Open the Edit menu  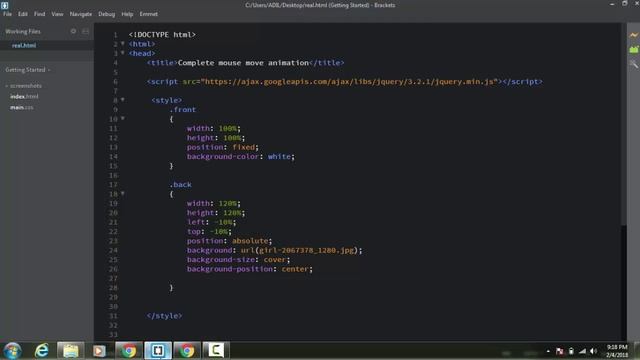pyautogui.click(x=23, y=14)
